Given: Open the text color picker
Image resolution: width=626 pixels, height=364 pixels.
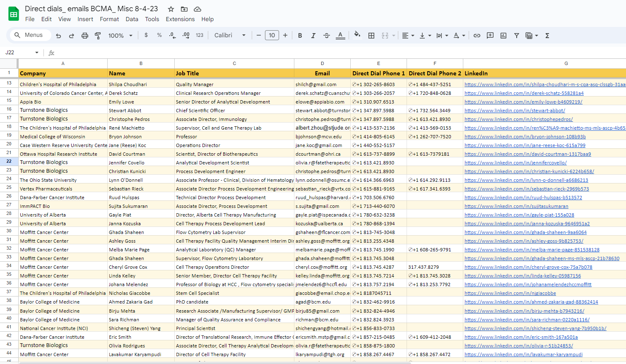Looking at the screenshot, I should (340, 36).
